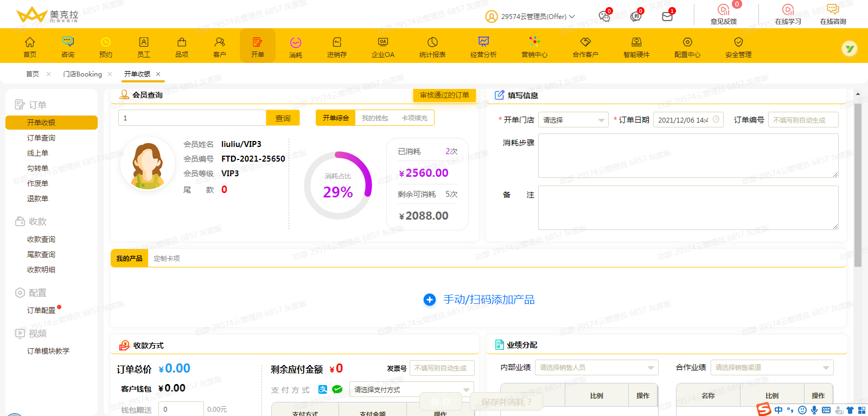Open 订单查询 in sidebar
This screenshot has width=868, height=416.
coord(41,138)
